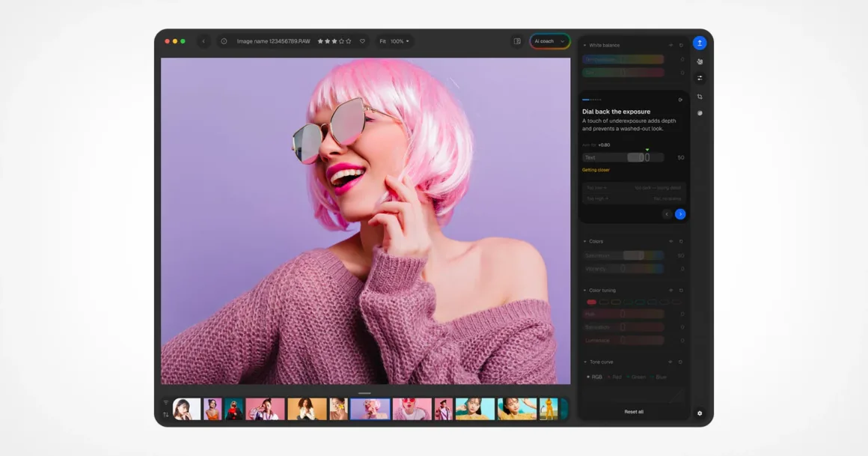
Task: Toggle visibility eye for Color tuning
Action: [671, 291]
